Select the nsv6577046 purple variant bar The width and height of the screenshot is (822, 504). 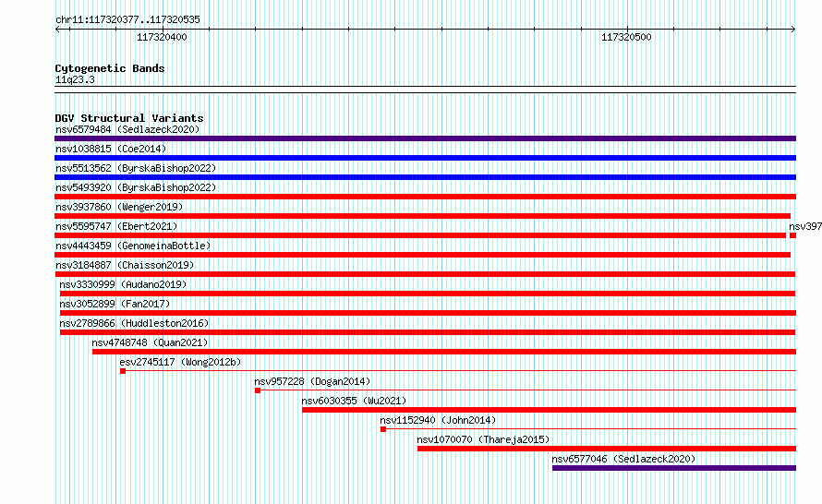[x=674, y=468]
